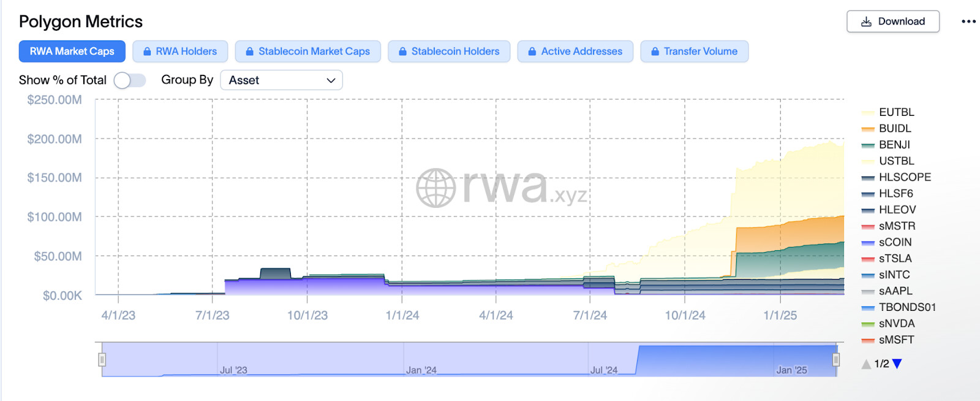This screenshot has width=980, height=401.
Task: Click the TBONDS01 legend entry
Action: 899,307
